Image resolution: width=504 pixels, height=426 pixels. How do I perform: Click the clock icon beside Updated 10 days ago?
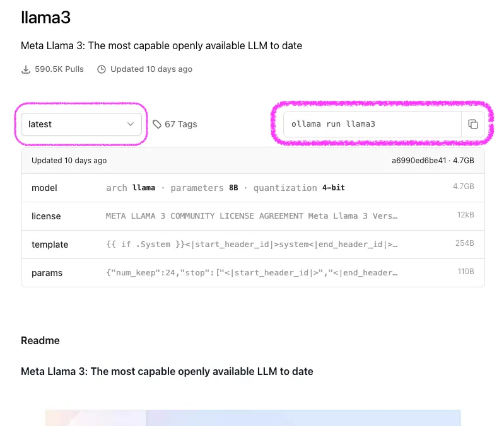point(102,69)
